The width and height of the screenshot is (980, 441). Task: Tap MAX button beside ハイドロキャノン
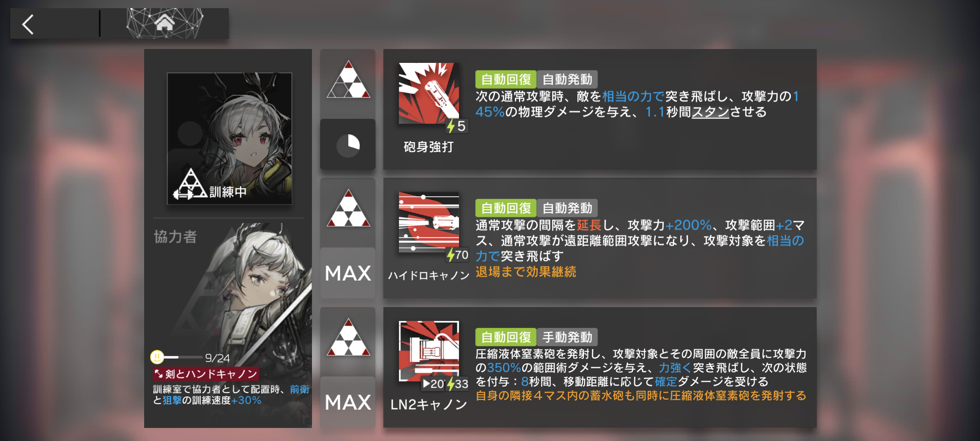[348, 273]
